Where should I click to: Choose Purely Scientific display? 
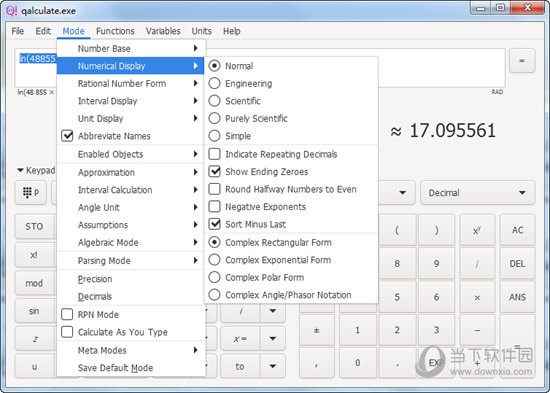point(291,119)
